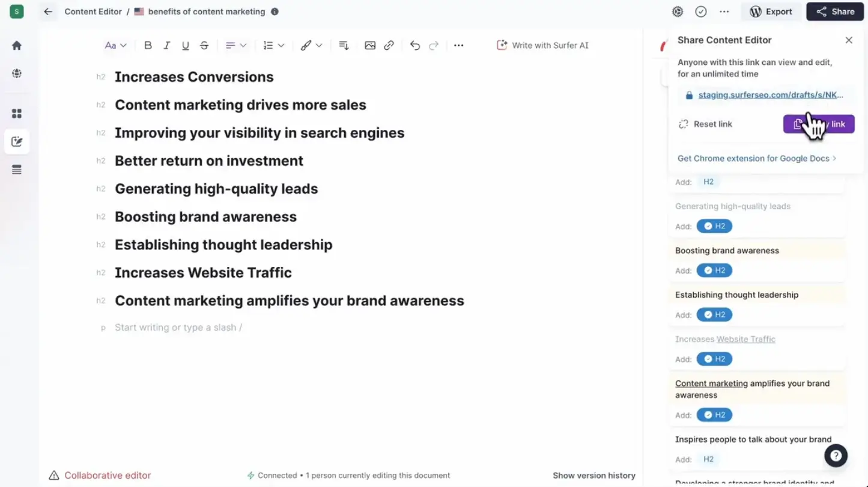Screen dimensions: 868x487
Task: Undo the last edit
Action: click(414, 46)
